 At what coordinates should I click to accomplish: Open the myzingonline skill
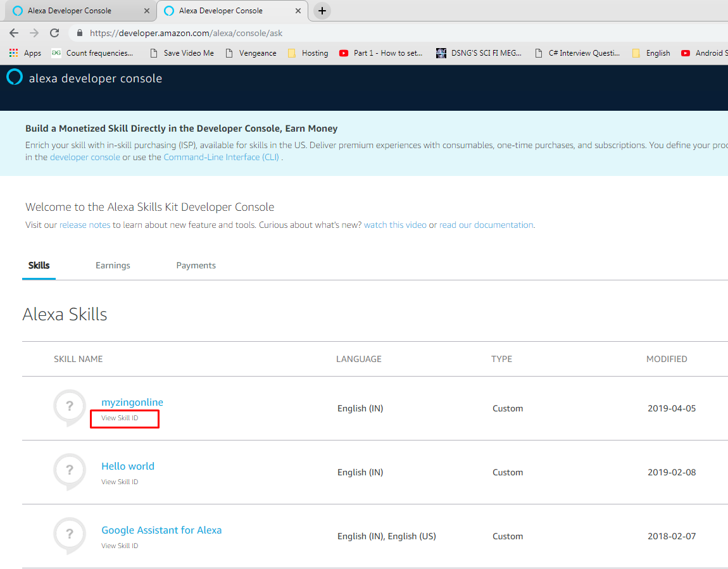[132, 402]
